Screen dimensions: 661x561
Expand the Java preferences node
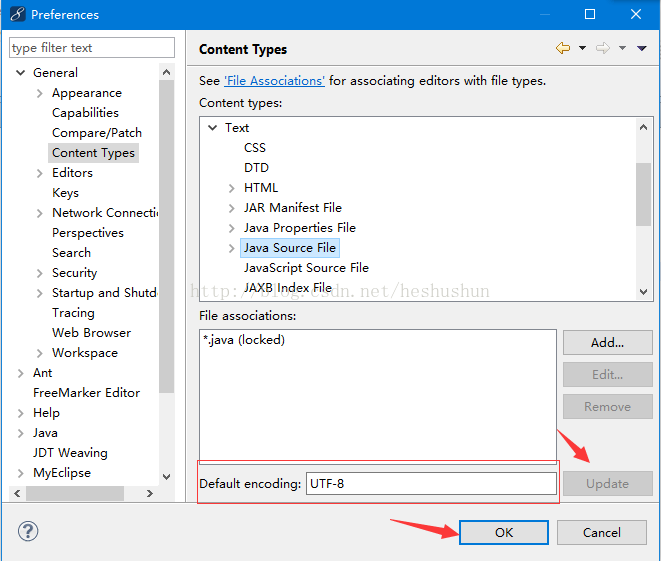tap(20, 433)
